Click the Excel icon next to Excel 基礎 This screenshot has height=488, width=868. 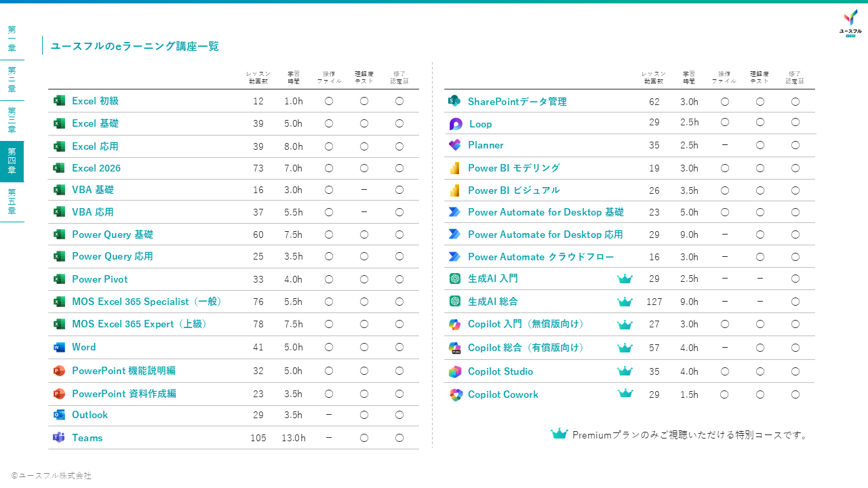(59, 123)
